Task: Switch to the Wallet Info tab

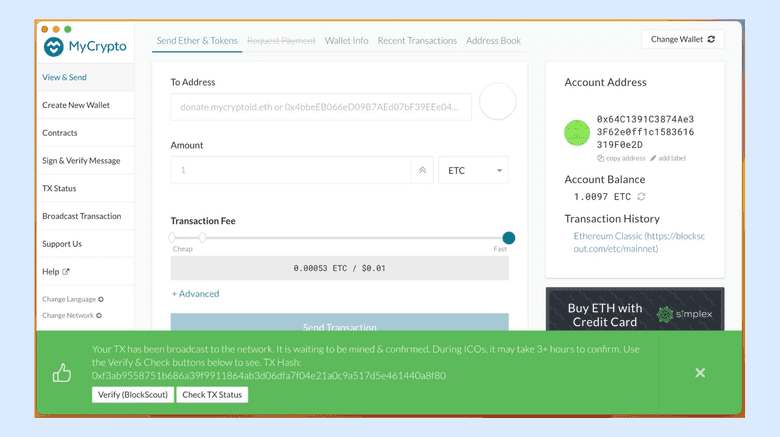Action: tap(346, 41)
